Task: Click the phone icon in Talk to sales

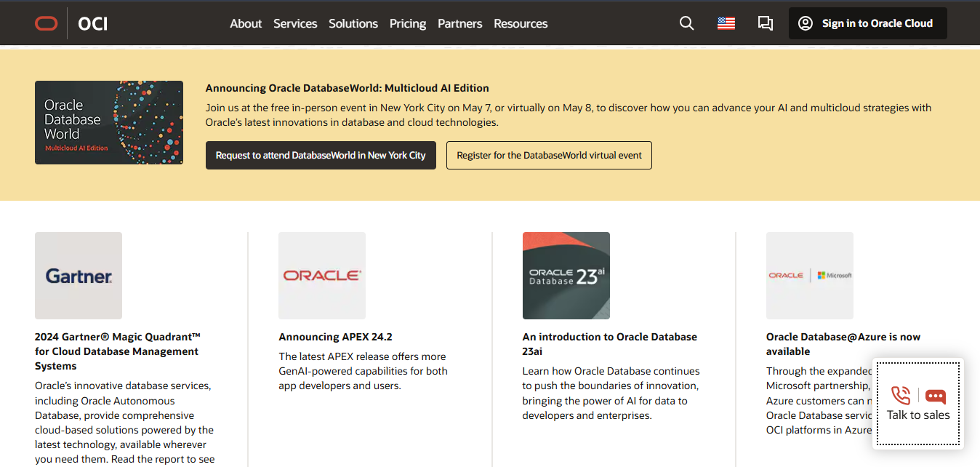Action: pyautogui.click(x=901, y=396)
